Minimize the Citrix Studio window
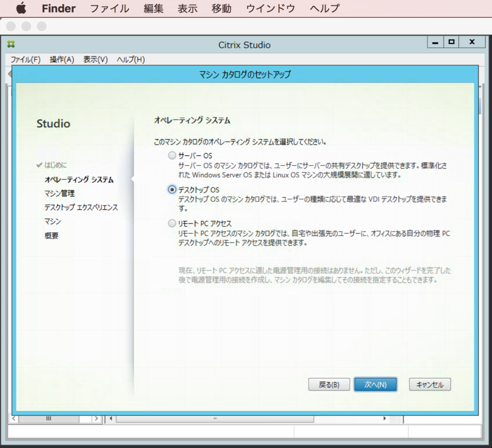Screen dimensions: 492x448 click(x=435, y=42)
